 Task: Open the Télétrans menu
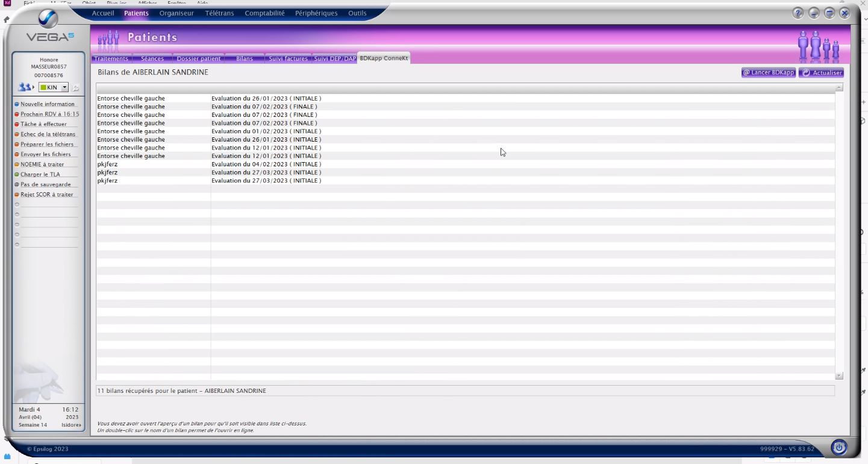pyautogui.click(x=219, y=13)
